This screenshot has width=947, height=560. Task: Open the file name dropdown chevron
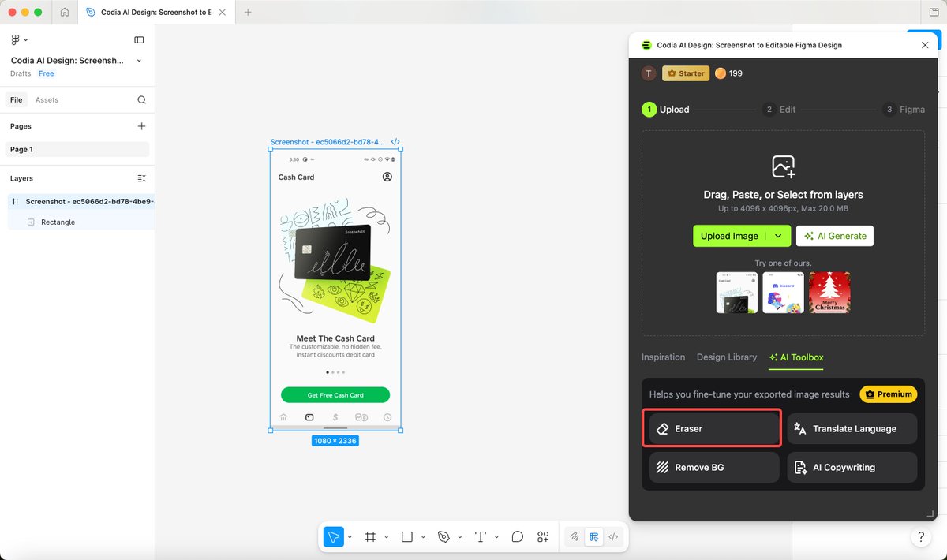tap(140, 61)
